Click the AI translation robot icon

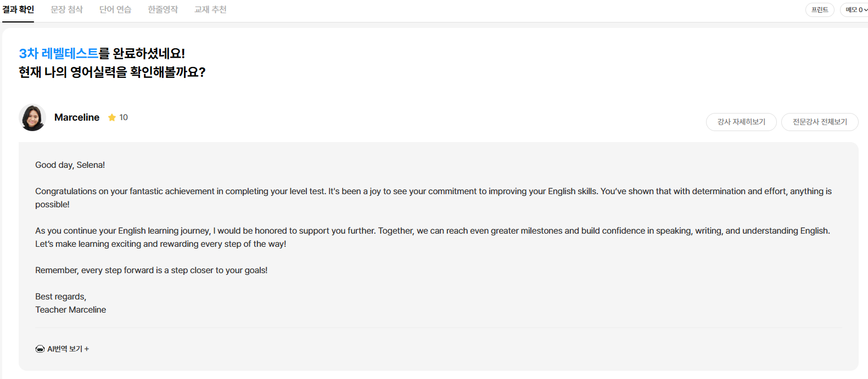40,349
